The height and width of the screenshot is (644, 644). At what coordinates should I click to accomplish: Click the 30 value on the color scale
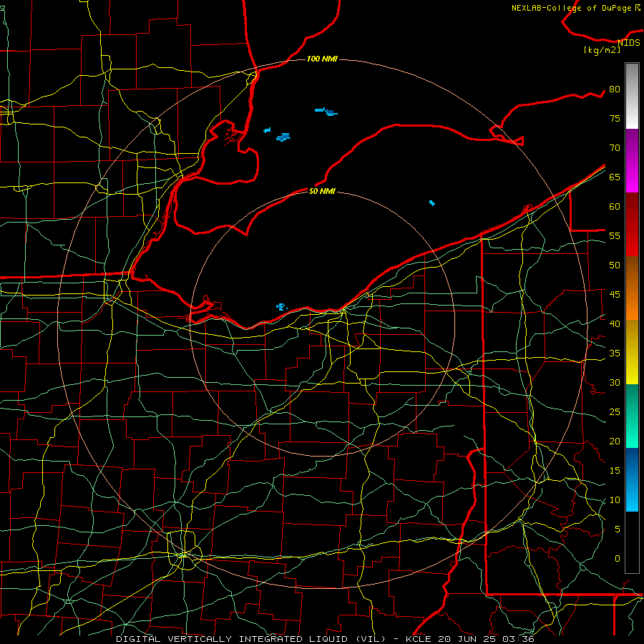[615, 382]
